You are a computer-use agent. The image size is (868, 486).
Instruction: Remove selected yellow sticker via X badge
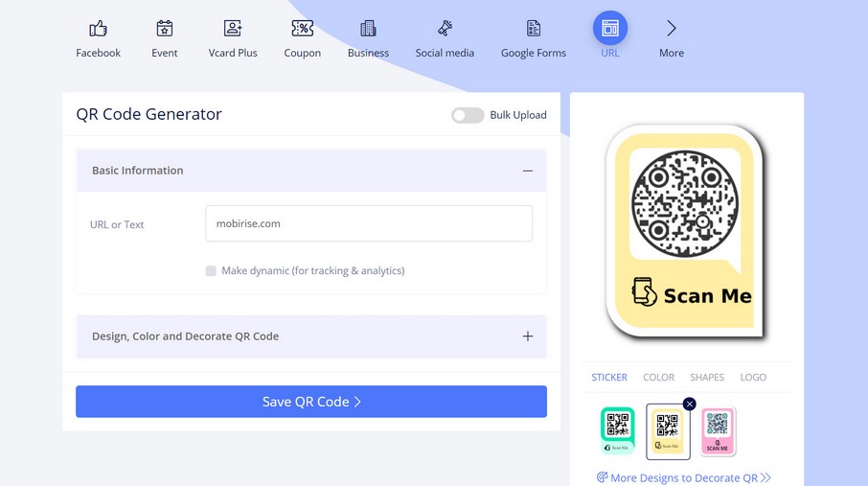point(689,405)
